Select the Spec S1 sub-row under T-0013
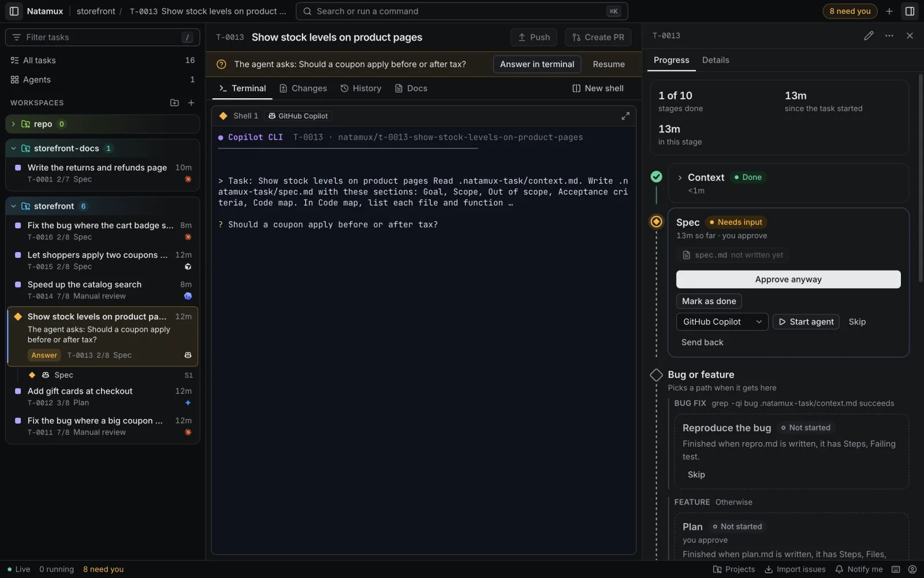 click(x=110, y=375)
